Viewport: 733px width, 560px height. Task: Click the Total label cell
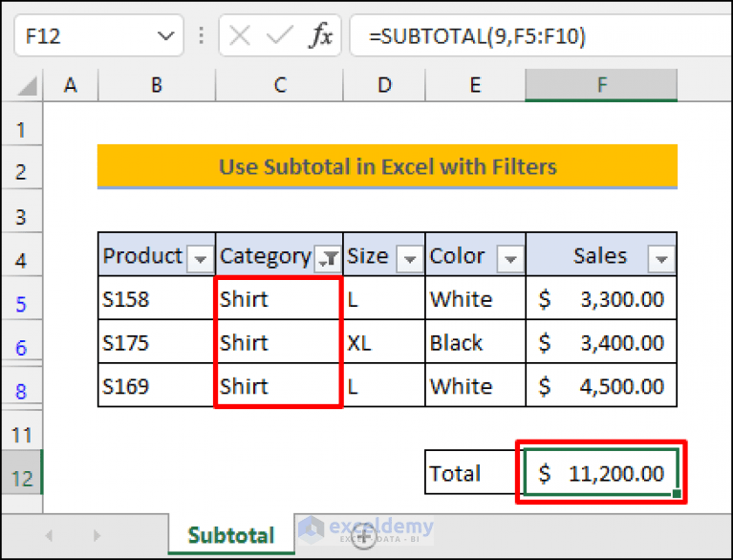(x=474, y=472)
